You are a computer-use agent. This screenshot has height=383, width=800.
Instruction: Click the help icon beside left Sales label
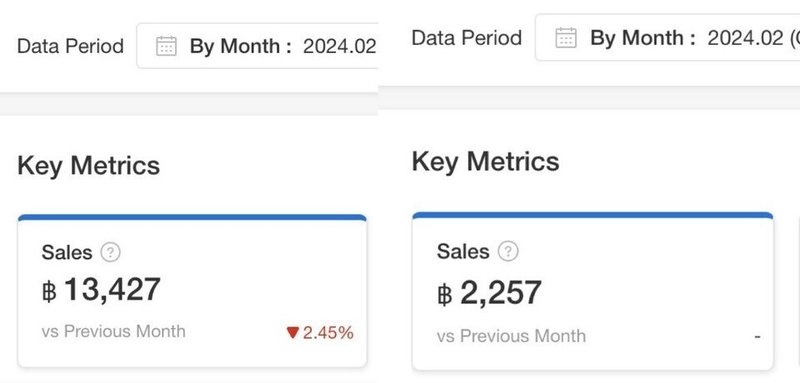[x=110, y=252]
